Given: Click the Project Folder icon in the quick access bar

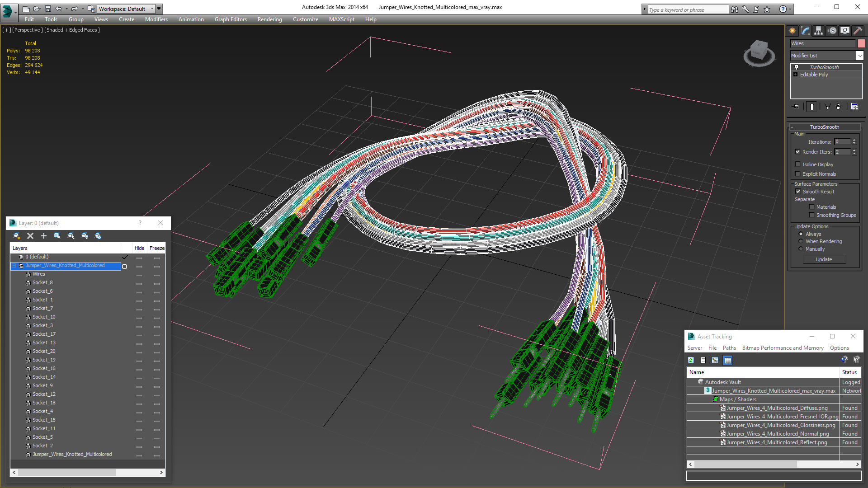Looking at the screenshot, I should [91, 9].
